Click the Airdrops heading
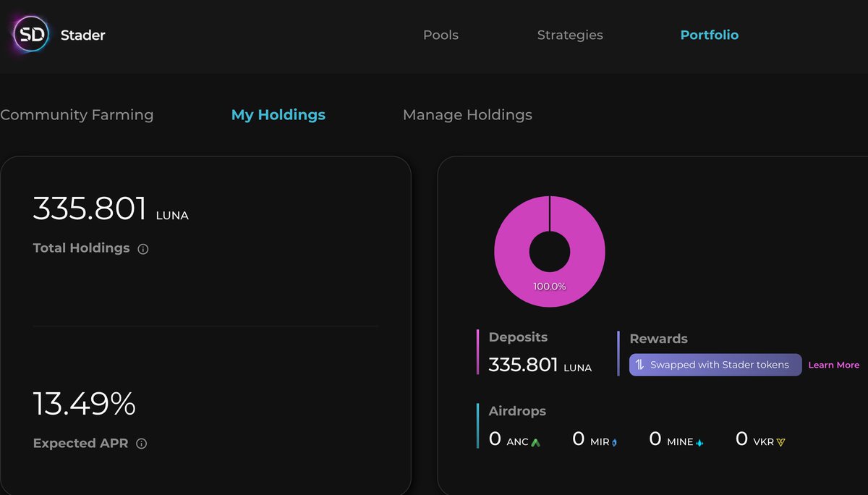This screenshot has width=868, height=495. 517,411
